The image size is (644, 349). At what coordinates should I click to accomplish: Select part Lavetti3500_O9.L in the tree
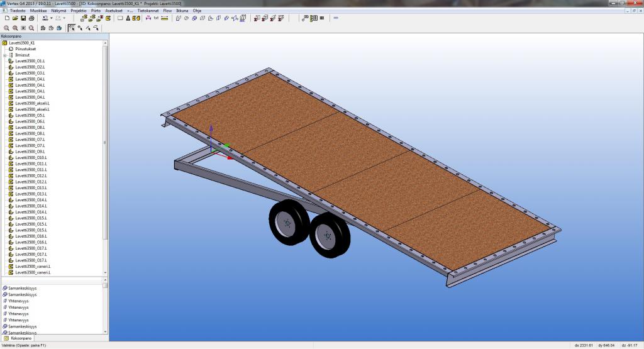tap(30, 152)
